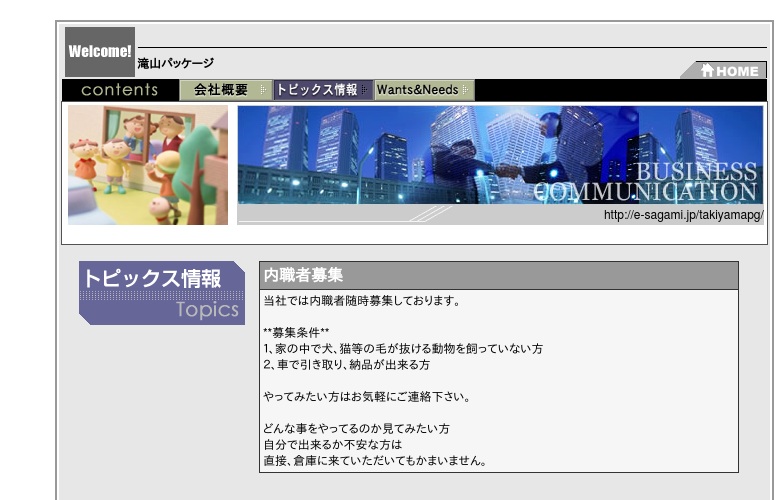Click the お気軽にご連絡下さい contact line

366,397
